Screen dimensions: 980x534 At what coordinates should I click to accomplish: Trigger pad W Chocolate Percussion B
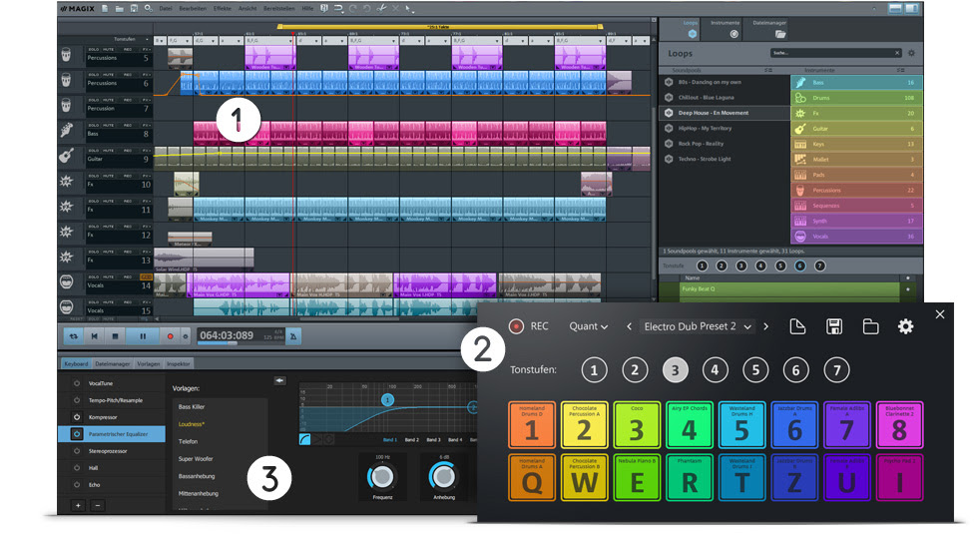click(x=585, y=478)
